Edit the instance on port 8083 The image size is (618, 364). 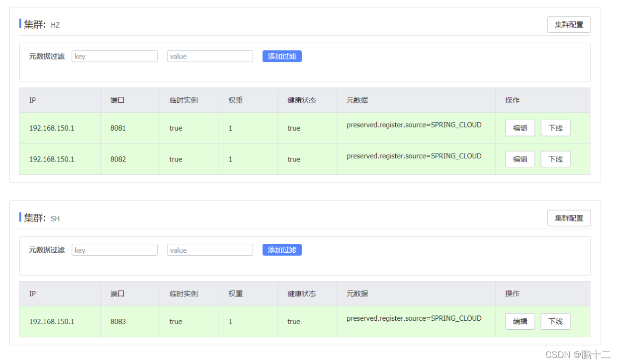point(520,321)
